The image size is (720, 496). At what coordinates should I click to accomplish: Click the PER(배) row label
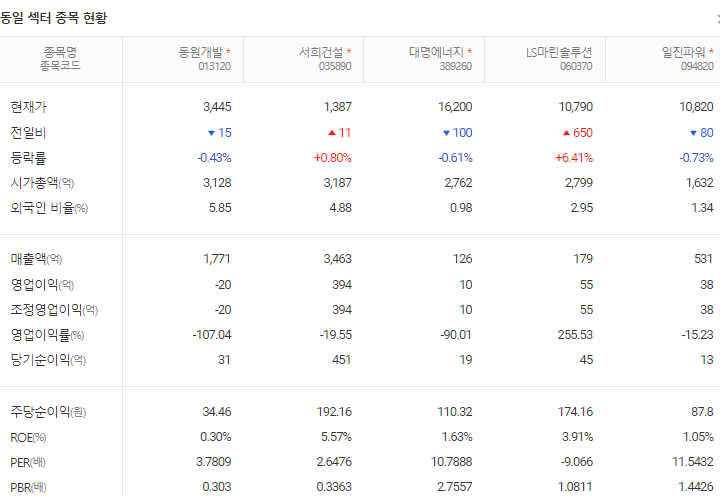(x=28, y=462)
